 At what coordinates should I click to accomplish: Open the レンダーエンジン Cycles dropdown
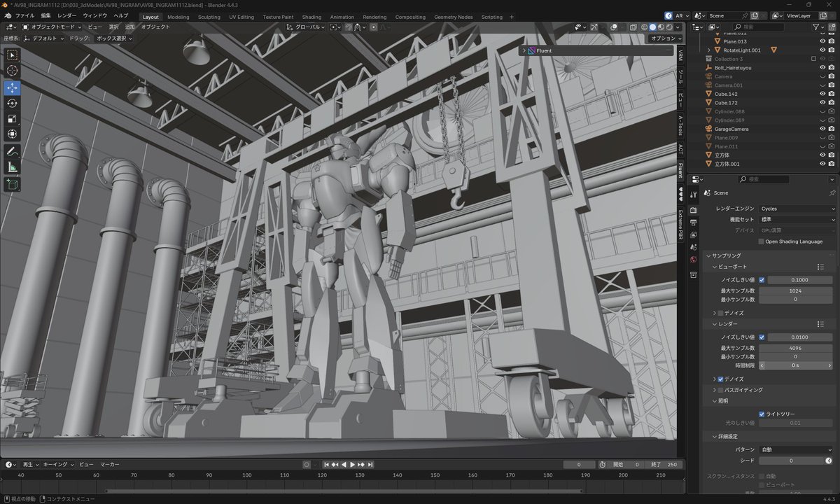pyautogui.click(x=797, y=209)
